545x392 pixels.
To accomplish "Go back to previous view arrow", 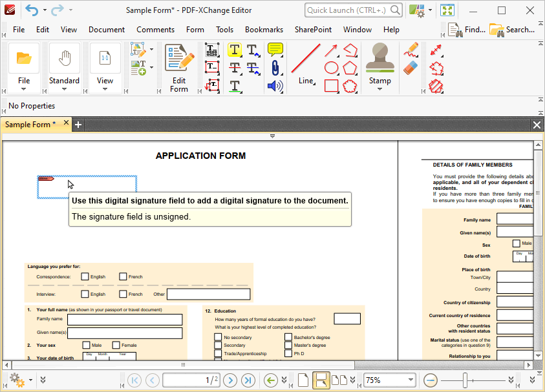I will pos(270,380).
